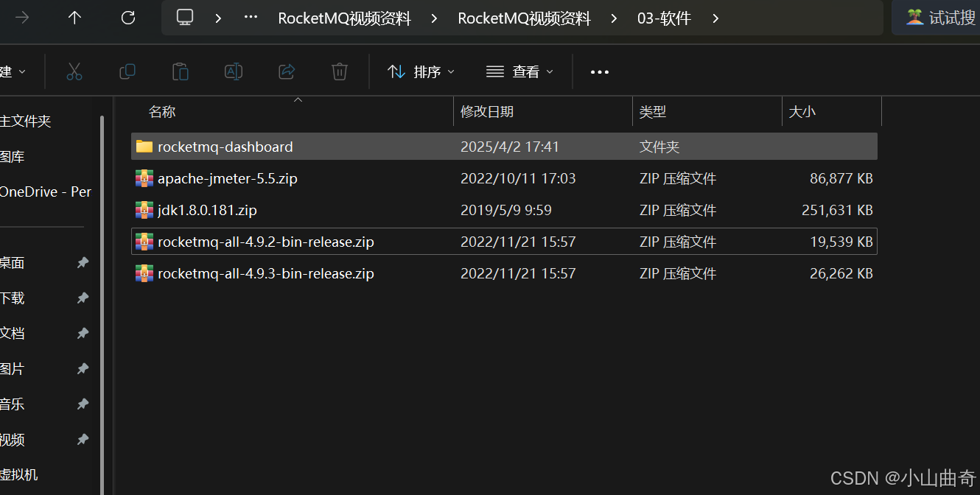Expand the chevron after first RocketMQ视频资料 breadcrumb
Screen dimensions: 980x495
click(x=434, y=18)
